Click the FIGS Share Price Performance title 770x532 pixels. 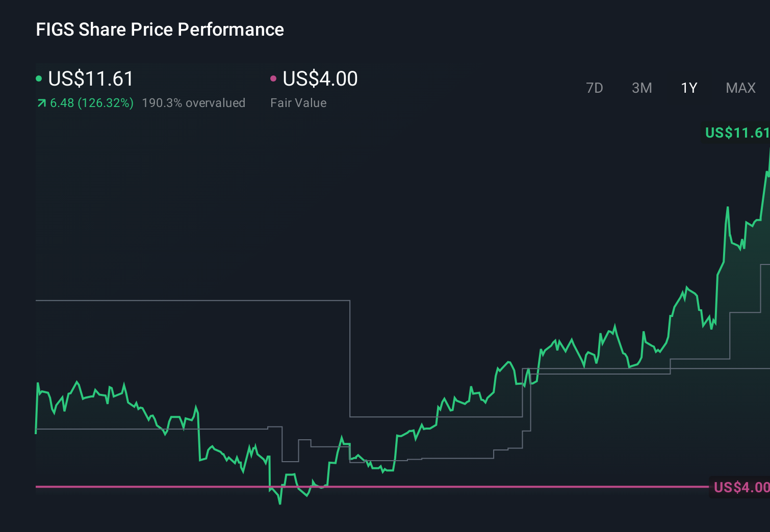click(160, 29)
